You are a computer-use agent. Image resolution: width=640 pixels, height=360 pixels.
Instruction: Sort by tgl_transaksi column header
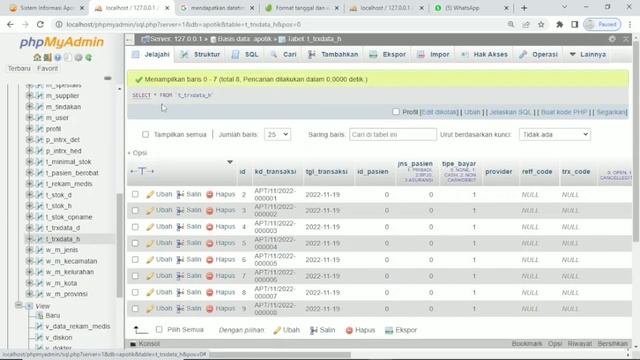(327, 172)
